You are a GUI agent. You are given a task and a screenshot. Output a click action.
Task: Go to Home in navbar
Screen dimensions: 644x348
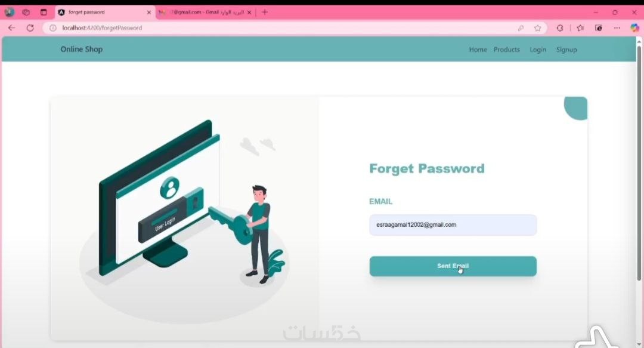tap(478, 50)
